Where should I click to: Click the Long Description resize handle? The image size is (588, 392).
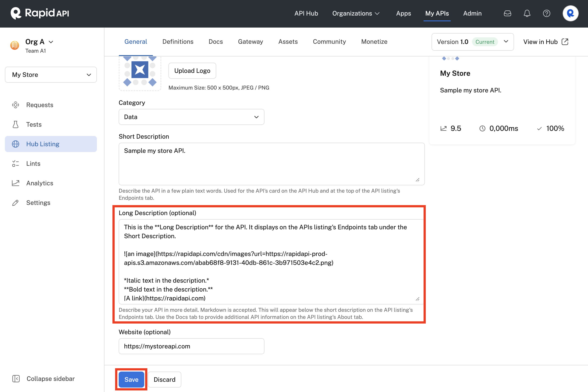418,299
